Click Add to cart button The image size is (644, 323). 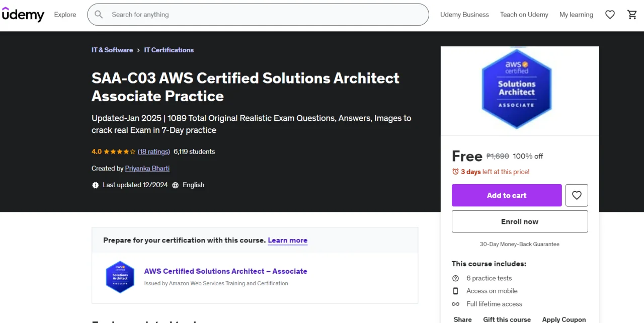pos(507,195)
